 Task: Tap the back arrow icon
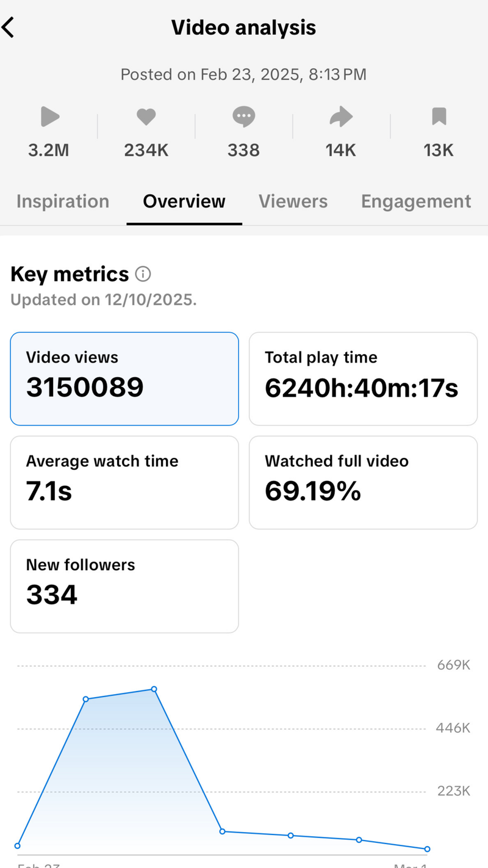(9, 27)
